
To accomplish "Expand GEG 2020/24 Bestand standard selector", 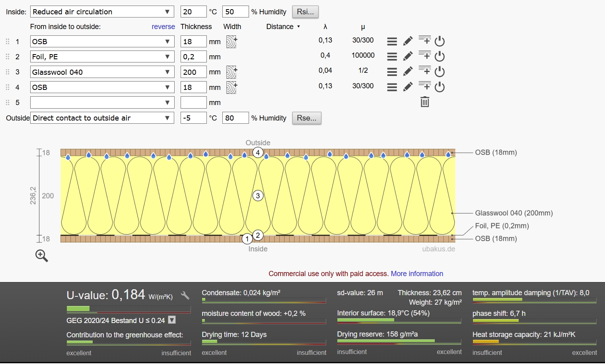I will point(172,320).
